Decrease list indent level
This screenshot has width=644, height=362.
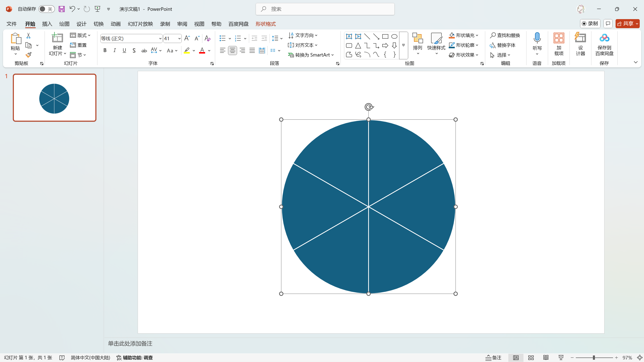pos(254,38)
